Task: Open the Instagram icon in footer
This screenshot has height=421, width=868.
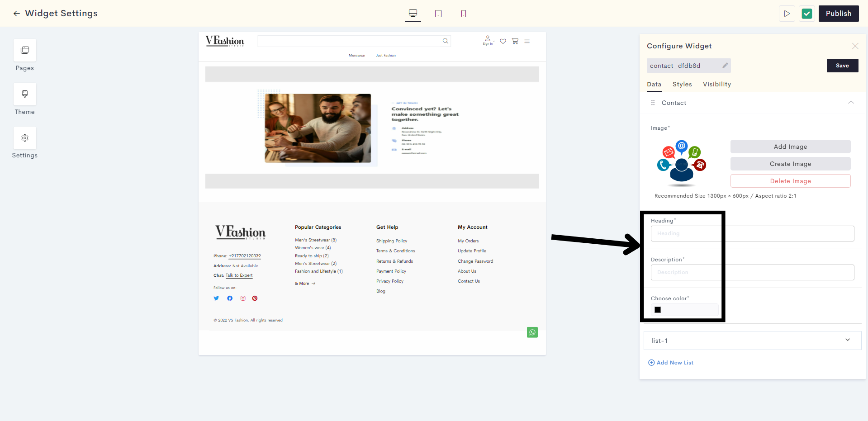Action: click(243, 298)
